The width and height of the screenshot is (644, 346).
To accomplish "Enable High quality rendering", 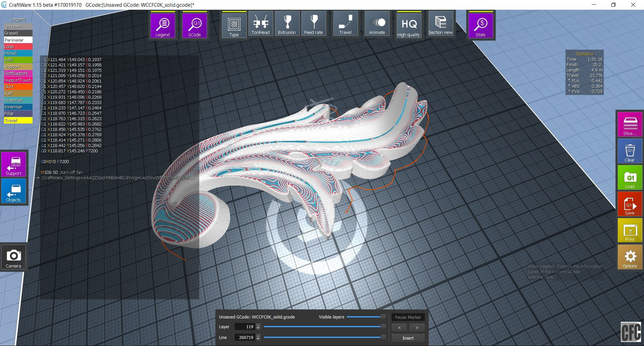I will pyautogui.click(x=409, y=25).
